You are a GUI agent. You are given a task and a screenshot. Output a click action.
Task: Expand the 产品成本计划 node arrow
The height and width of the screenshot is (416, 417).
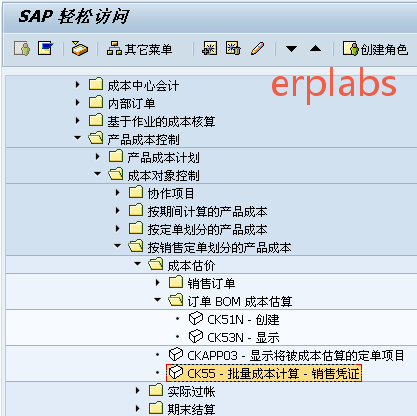(97, 157)
